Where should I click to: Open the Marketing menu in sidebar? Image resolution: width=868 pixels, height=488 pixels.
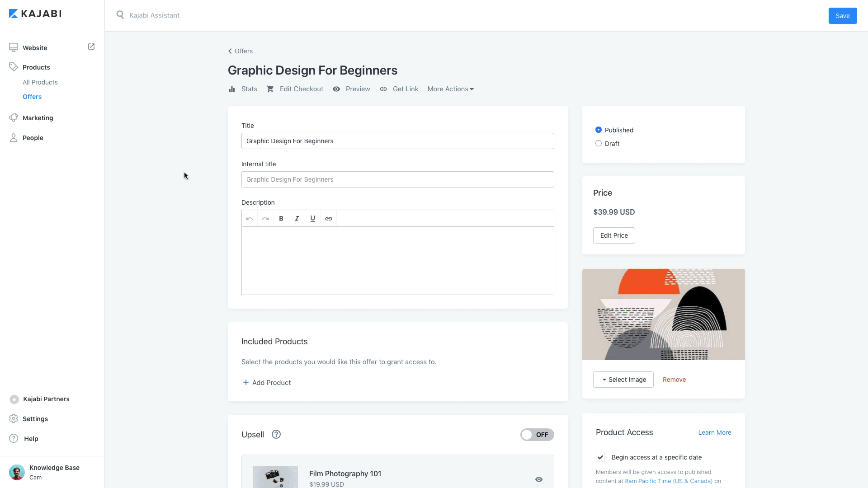38,118
